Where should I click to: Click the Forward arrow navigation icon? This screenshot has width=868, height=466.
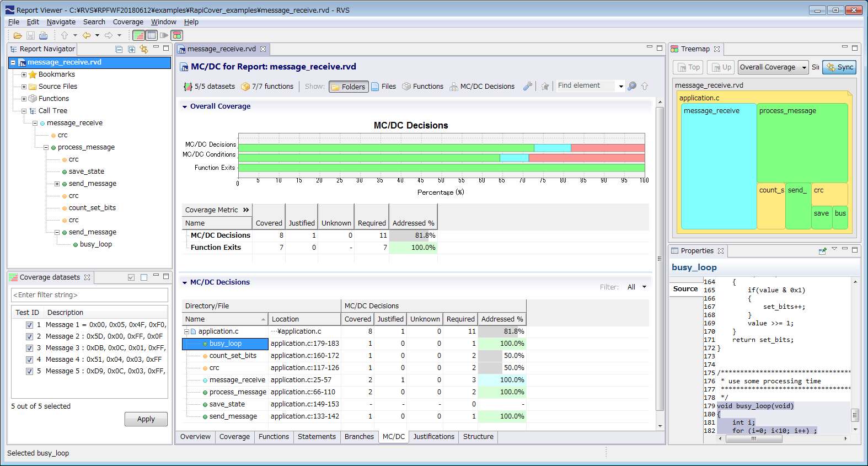point(109,35)
